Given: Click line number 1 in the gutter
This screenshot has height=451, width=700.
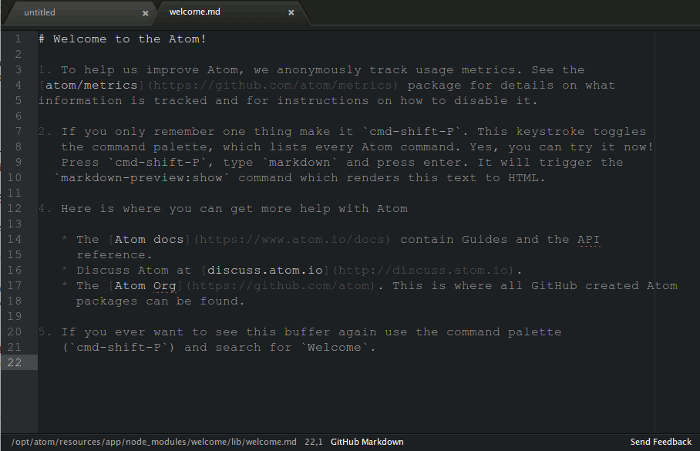Looking at the screenshot, I should click(x=18, y=39).
